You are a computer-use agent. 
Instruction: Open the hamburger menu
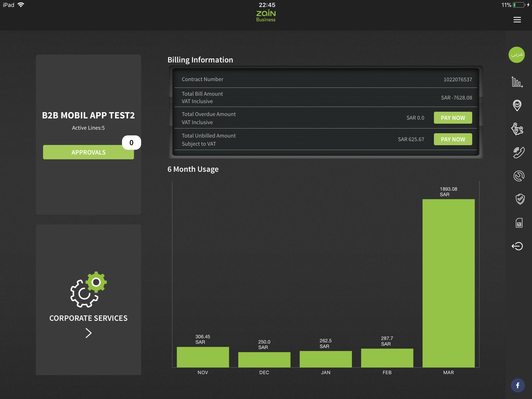click(517, 20)
